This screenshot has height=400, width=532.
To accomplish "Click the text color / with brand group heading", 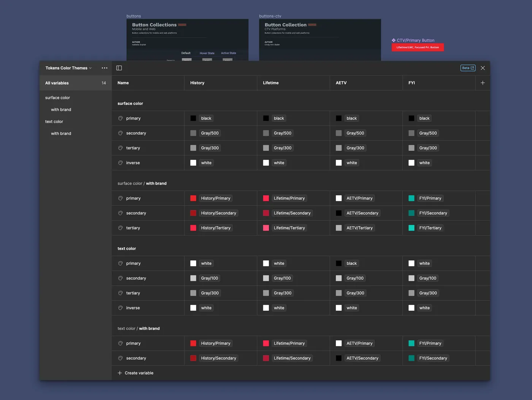I will coord(139,329).
